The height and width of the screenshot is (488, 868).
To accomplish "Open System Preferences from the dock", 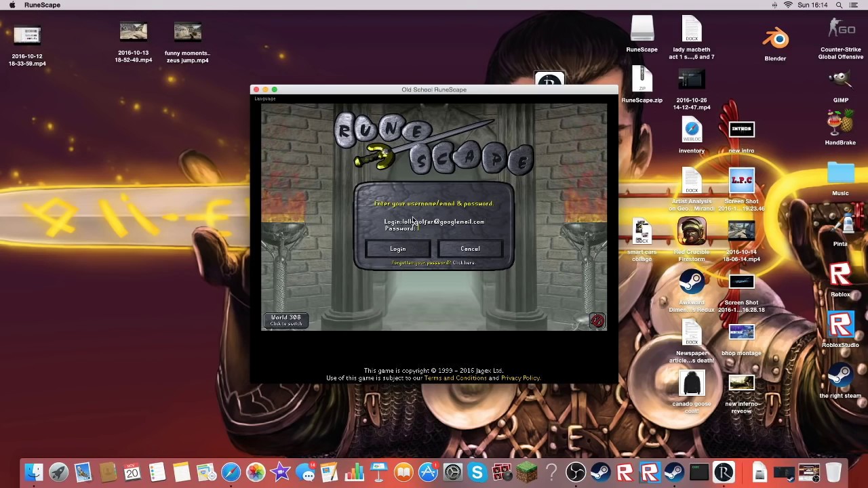I will tap(452, 472).
